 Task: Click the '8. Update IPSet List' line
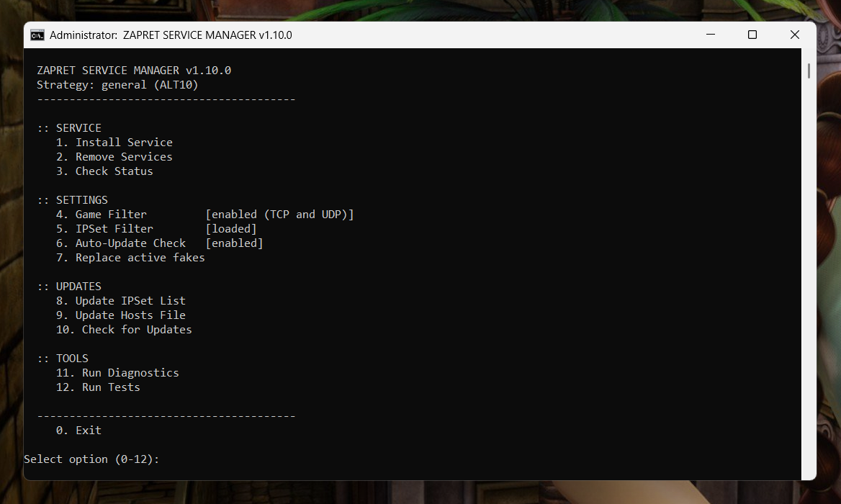tap(121, 300)
